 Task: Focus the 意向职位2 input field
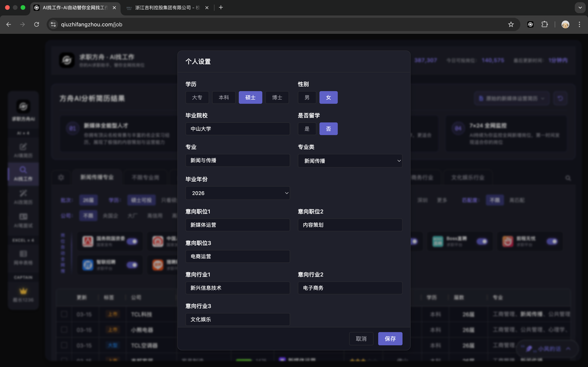click(350, 225)
